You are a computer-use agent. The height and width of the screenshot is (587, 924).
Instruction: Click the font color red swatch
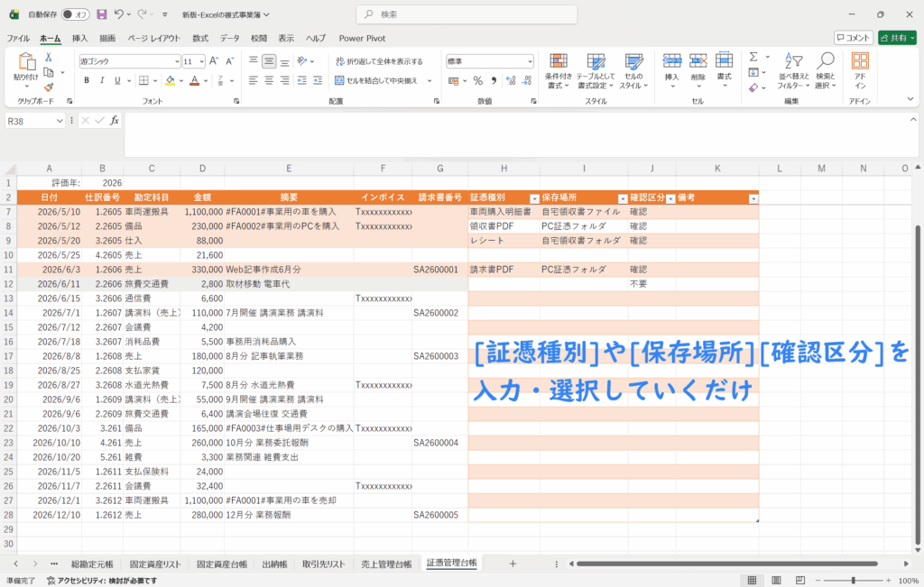point(194,80)
